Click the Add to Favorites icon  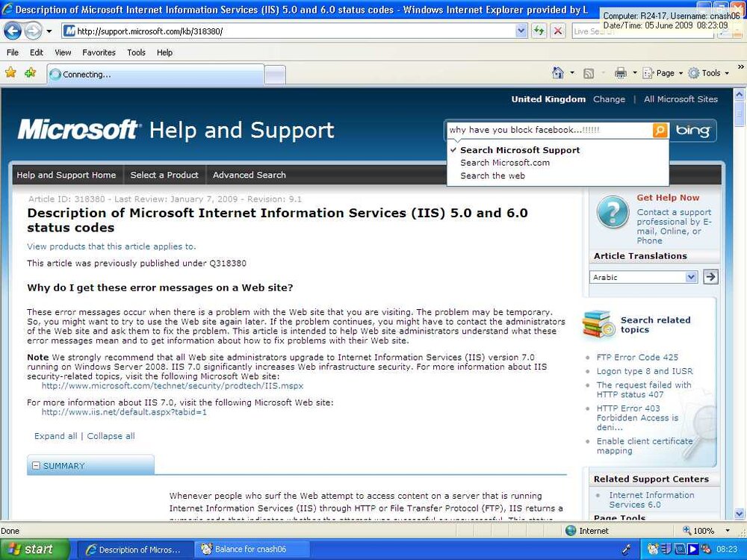click(30, 72)
